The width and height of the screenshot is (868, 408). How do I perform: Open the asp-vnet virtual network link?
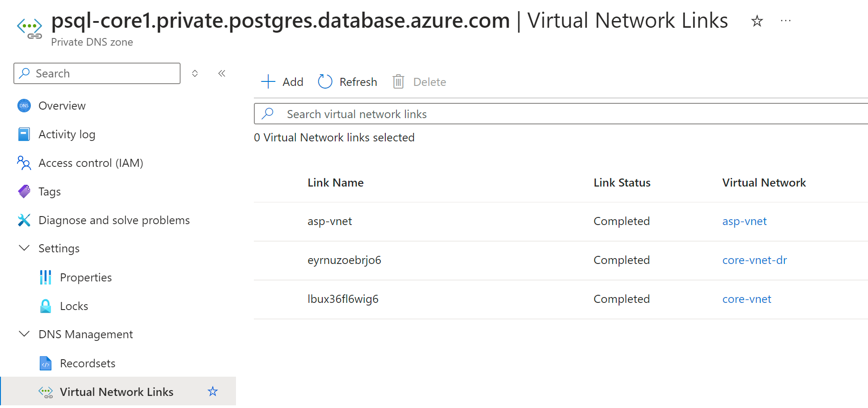[744, 221]
